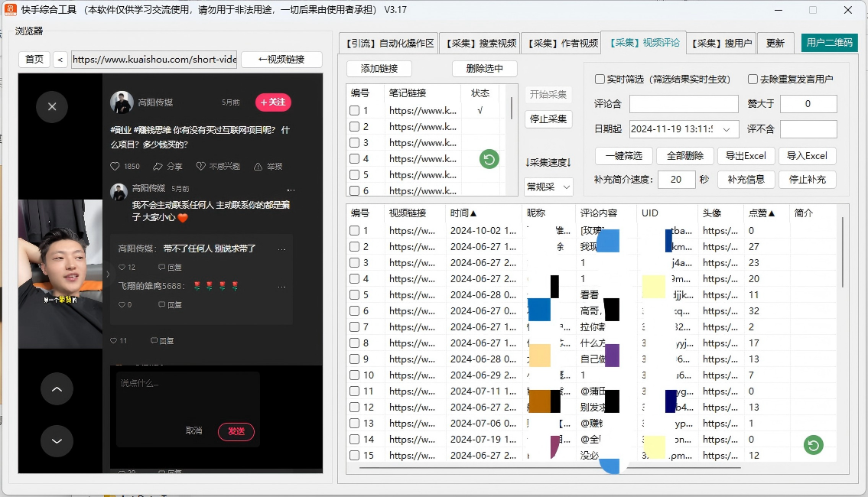Click the green refresh icon in results table
The height and width of the screenshot is (497, 868).
coord(813,445)
